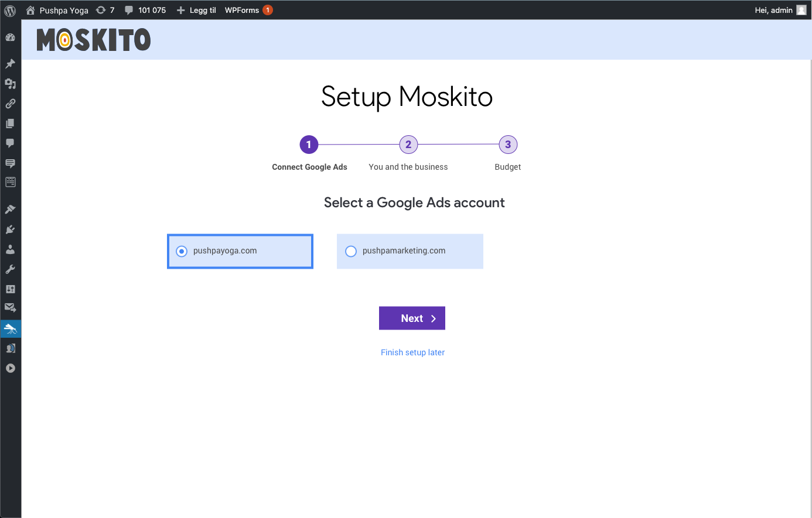Select the pushpamarketing.com radio button

pos(351,251)
